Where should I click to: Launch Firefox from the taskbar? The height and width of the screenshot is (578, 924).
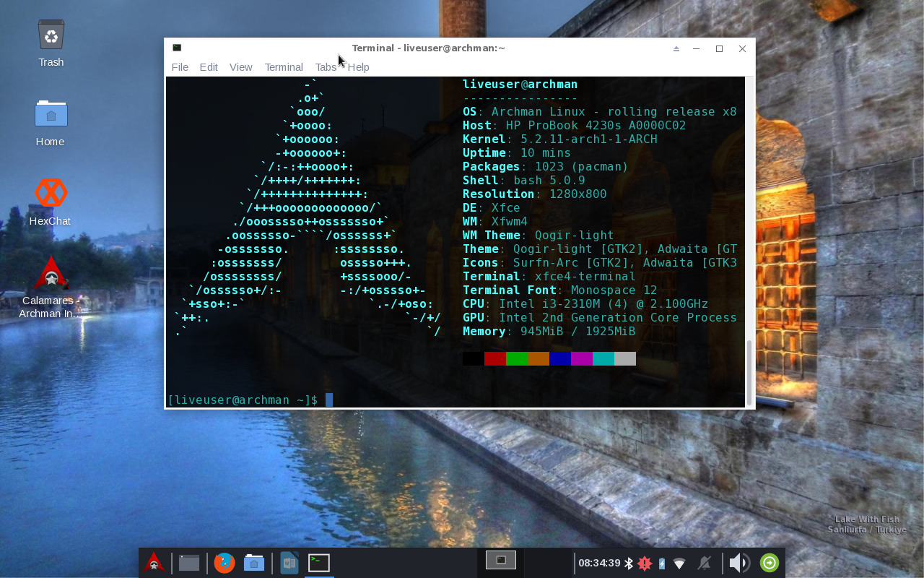[x=225, y=562]
